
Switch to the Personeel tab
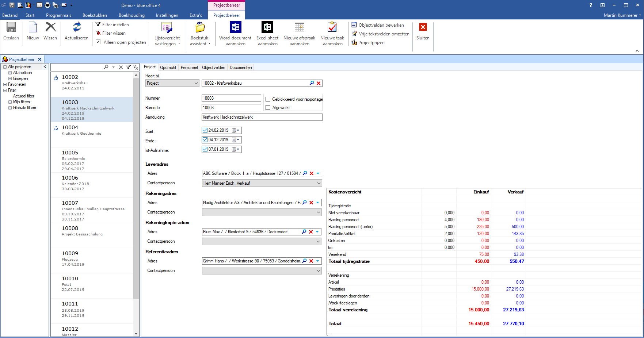189,68
